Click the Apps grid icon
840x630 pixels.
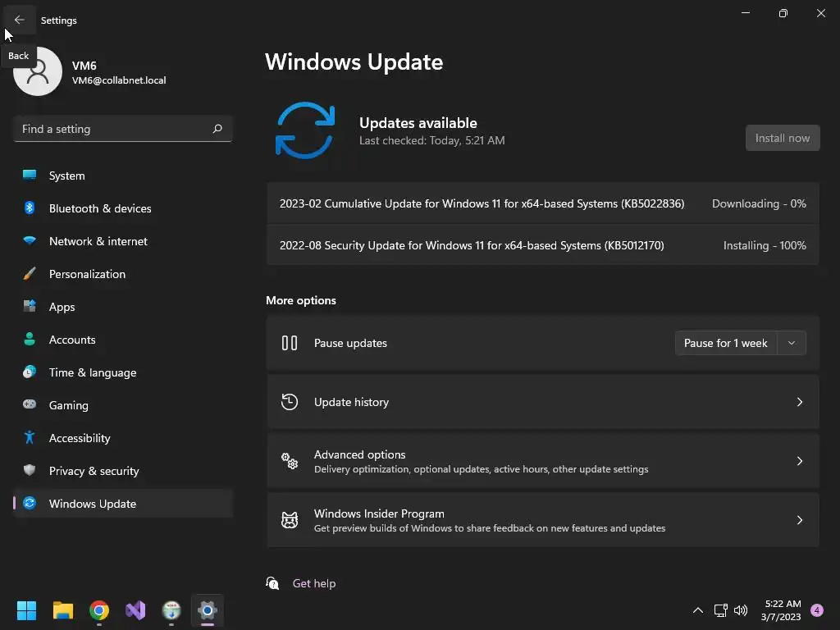tap(30, 307)
